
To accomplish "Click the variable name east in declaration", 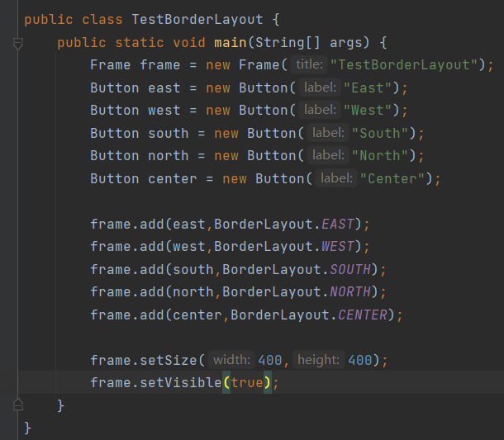I will pyautogui.click(x=164, y=88).
